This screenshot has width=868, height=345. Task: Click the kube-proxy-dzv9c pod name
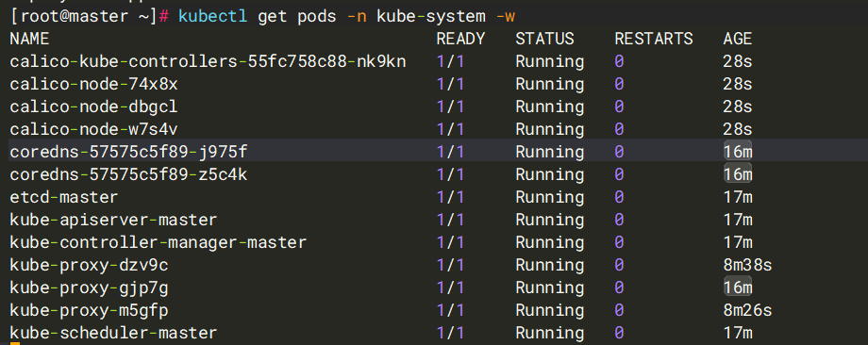coord(89,266)
